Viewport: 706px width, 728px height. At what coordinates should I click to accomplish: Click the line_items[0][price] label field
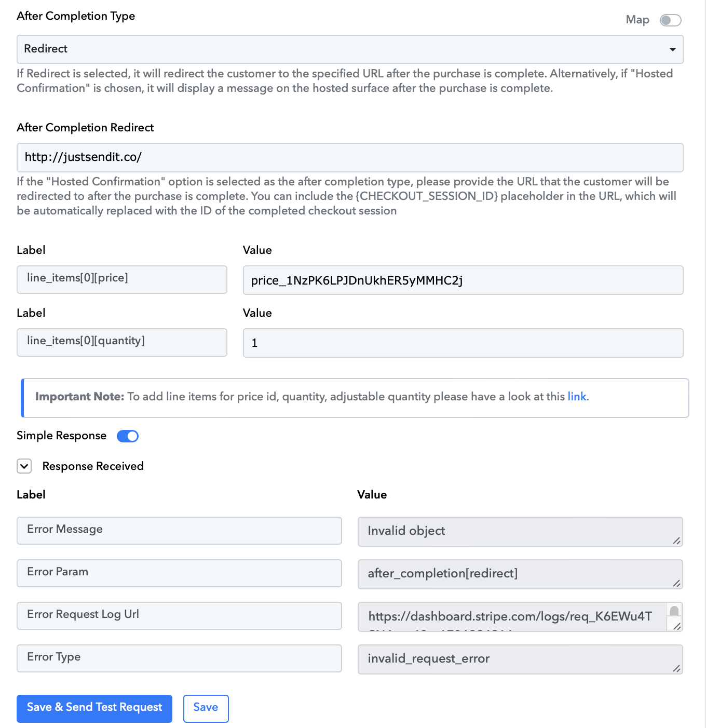coord(122,279)
